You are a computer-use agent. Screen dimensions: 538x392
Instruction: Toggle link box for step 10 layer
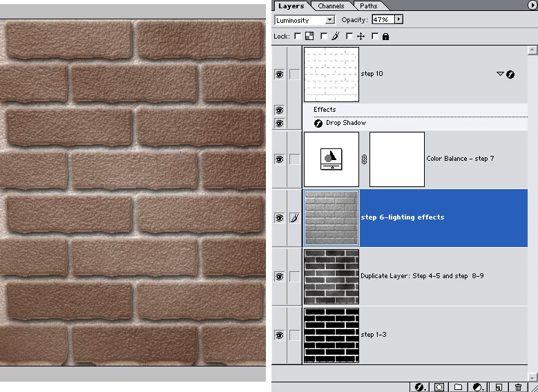click(x=294, y=74)
